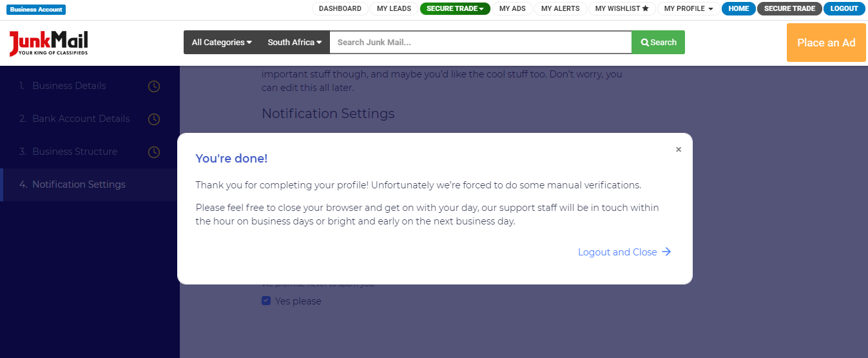Viewport: 868px width, 358px height.
Task: Click the Junk Mail logo
Action: click(48, 43)
